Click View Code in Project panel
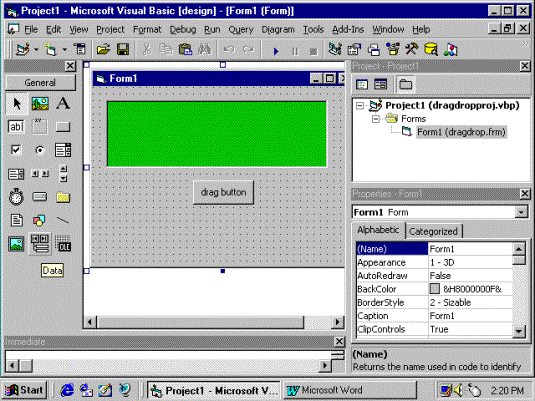 coord(362,84)
